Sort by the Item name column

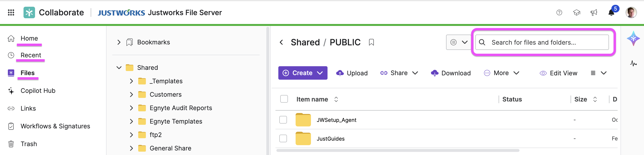(317, 99)
